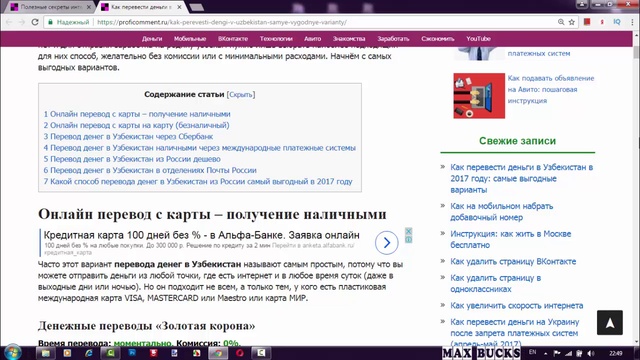Click the green lock secure-site icon
Image resolution: width=640 pixels, height=360 pixels.
tap(51, 22)
